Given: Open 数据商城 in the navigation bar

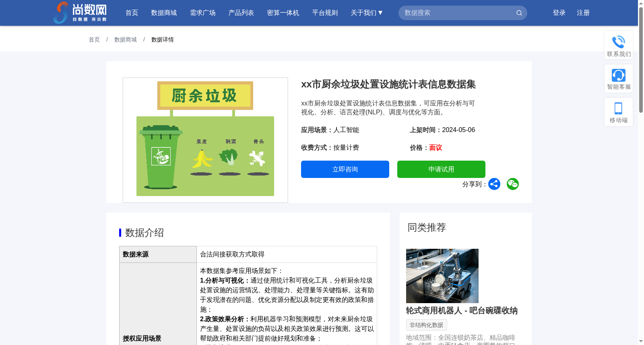Looking at the screenshot, I should click(164, 13).
